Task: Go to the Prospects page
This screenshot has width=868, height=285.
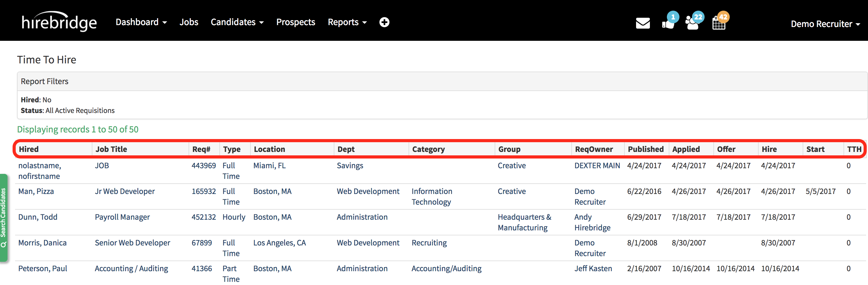Action: (295, 22)
